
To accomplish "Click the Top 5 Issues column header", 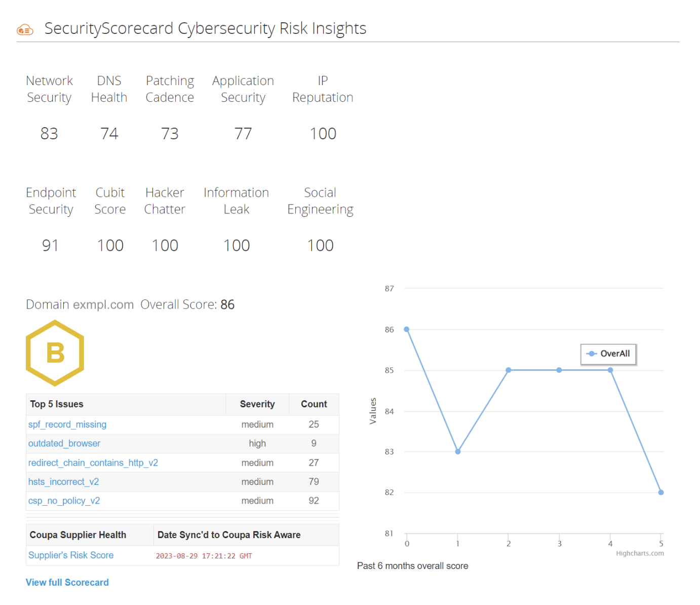I will [x=57, y=404].
